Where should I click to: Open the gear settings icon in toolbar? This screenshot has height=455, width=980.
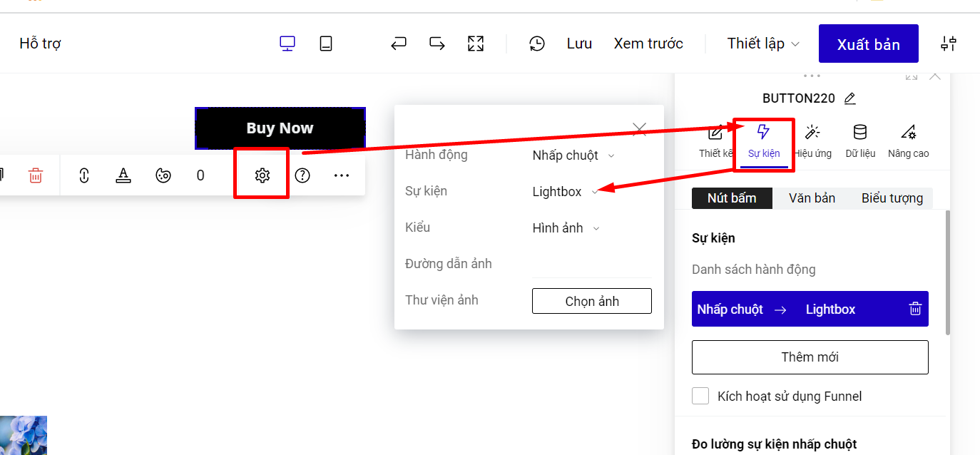click(262, 175)
